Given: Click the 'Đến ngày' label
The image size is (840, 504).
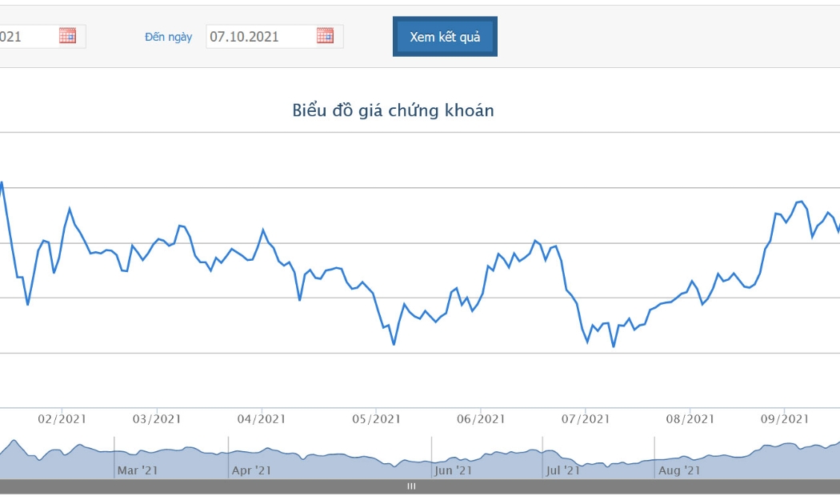Looking at the screenshot, I should tap(168, 37).
